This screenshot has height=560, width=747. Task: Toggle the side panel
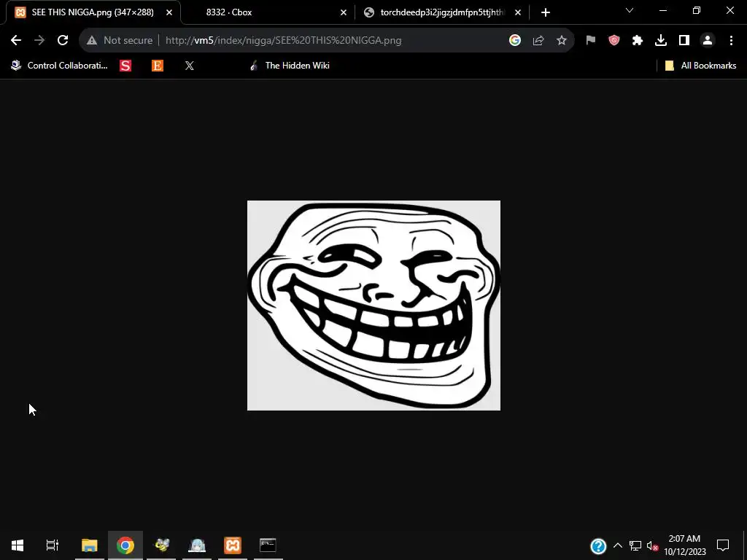(684, 41)
